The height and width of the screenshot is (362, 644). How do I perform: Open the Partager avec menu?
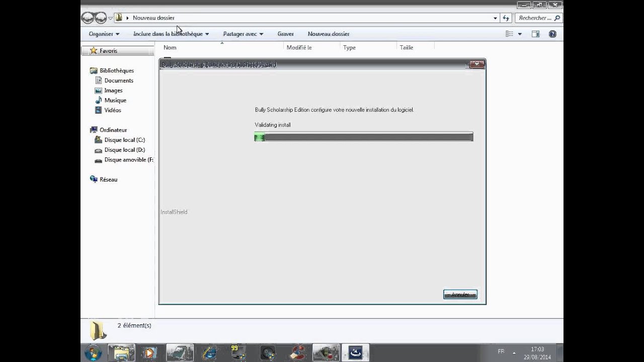[x=243, y=34]
